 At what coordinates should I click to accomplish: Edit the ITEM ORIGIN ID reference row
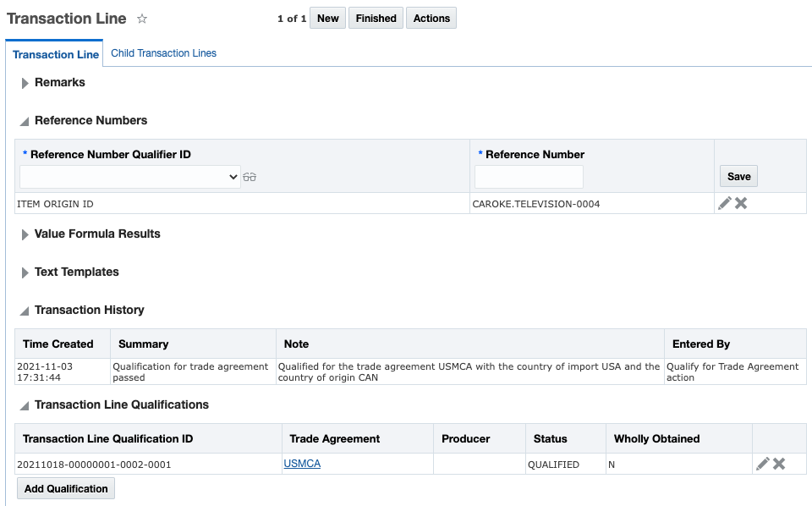click(724, 203)
